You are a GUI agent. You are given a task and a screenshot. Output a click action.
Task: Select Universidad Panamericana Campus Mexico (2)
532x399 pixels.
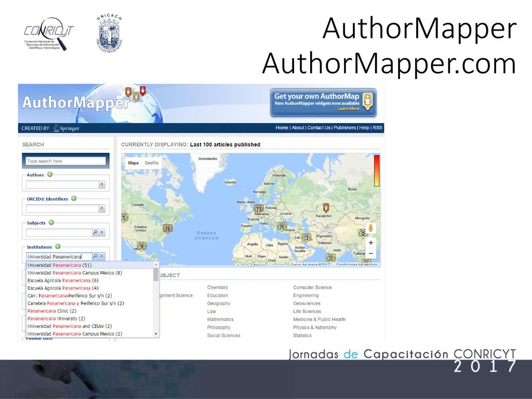click(89, 334)
